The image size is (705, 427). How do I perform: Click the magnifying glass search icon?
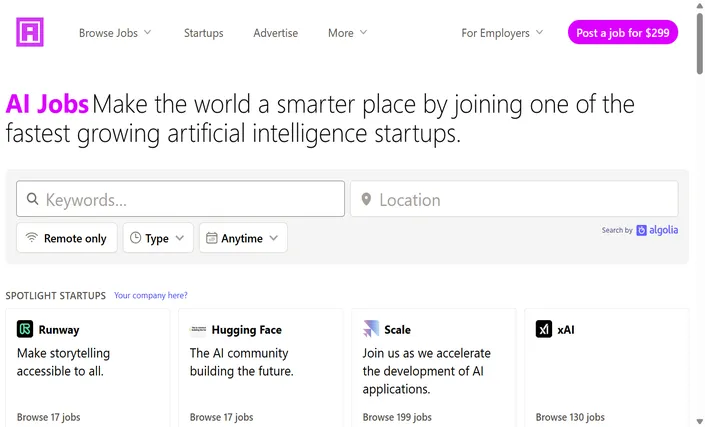tap(32, 199)
